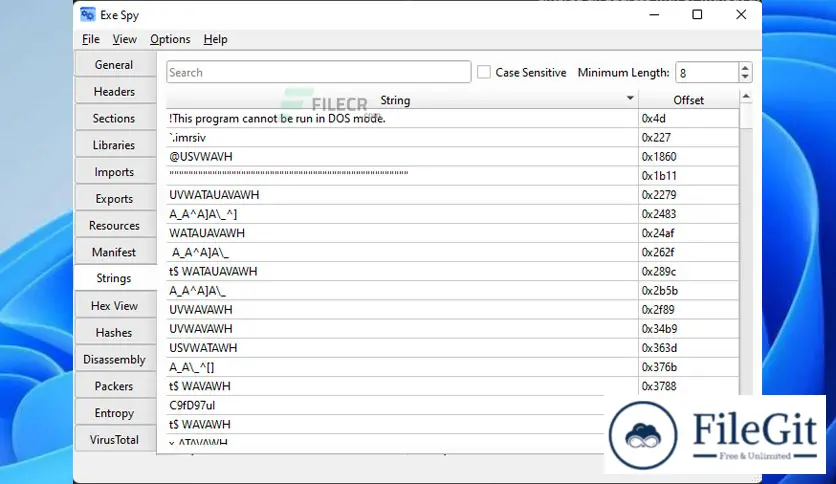Click offset cell 0x3788
The width and height of the screenshot is (836, 484).
pos(688,386)
